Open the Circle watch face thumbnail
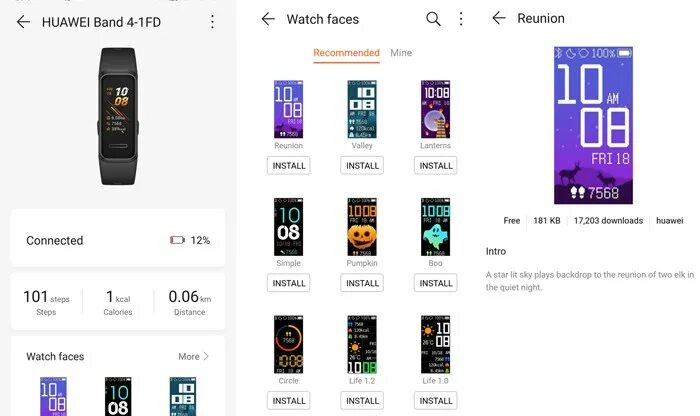The image size is (700, 416). tap(288, 344)
